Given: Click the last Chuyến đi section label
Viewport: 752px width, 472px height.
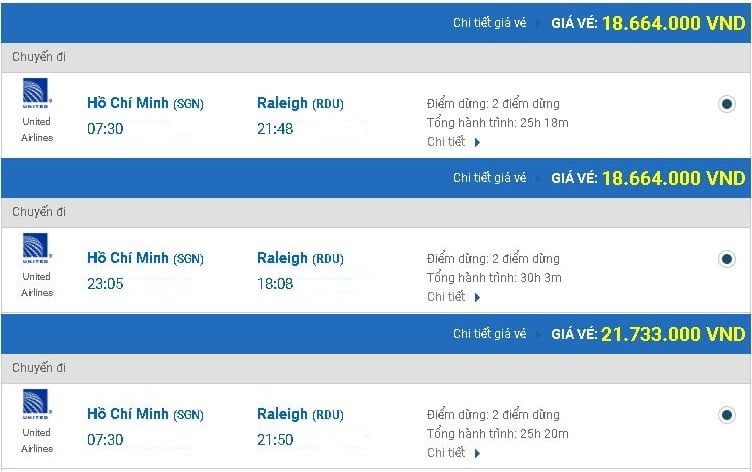Looking at the screenshot, I should pyautogui.click(x=39, y=369).
